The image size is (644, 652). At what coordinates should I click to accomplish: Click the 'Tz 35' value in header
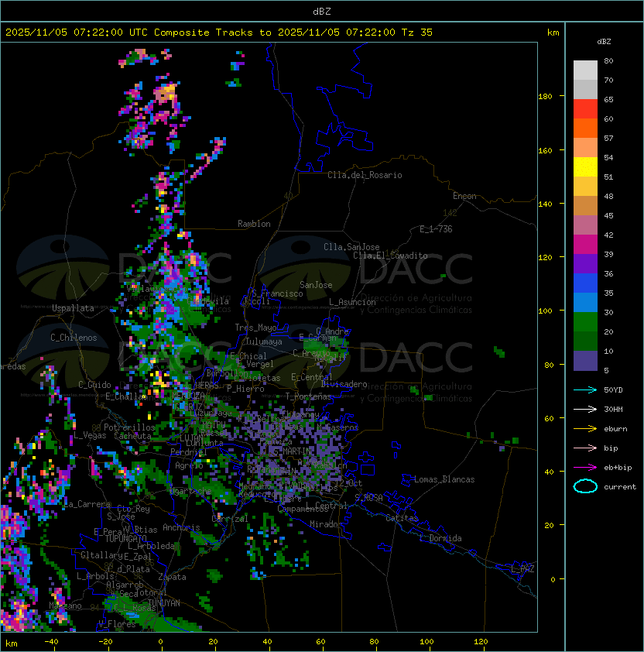pos(417,33)
